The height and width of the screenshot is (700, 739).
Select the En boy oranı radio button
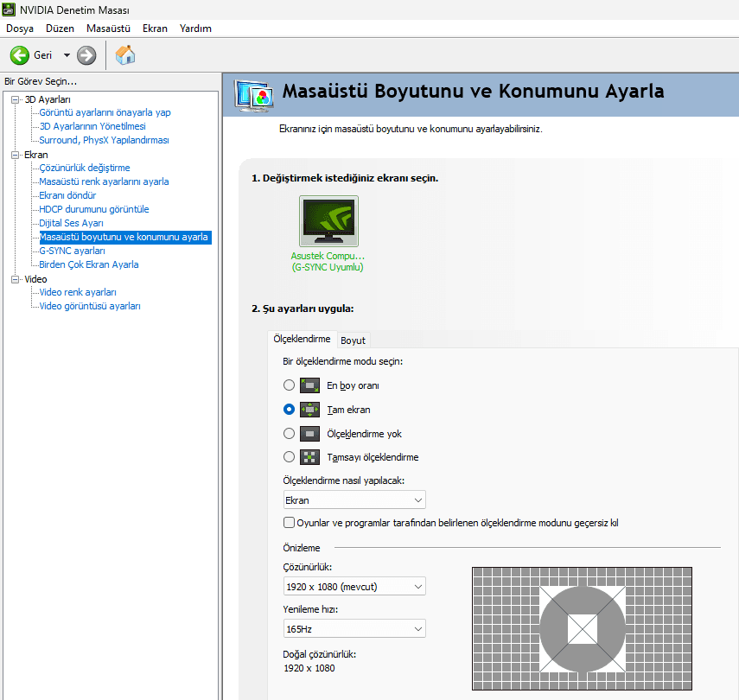289,385
